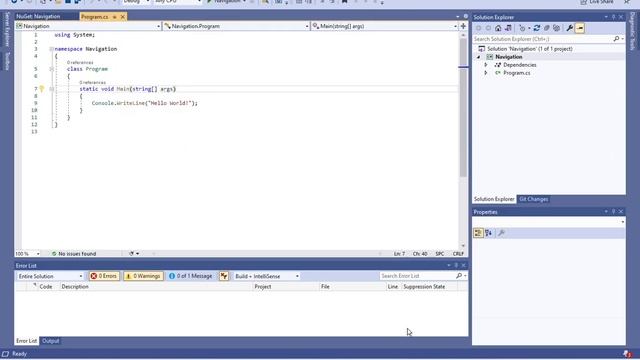This screenshot has width=640, height=360.
Task: Collapse the class Program code block
Action: click(51, 69)
